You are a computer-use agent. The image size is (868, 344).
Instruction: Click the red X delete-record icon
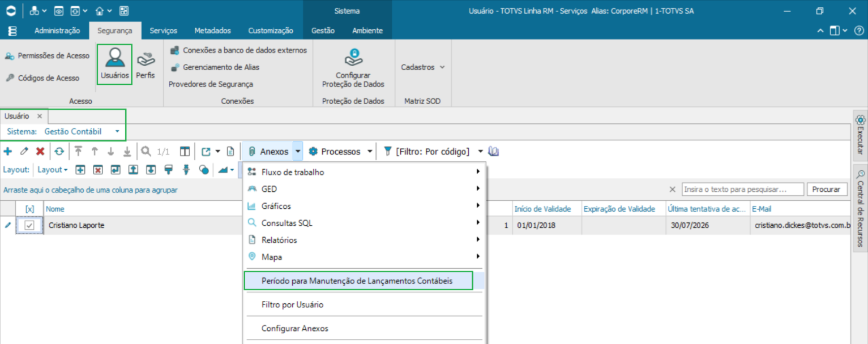coord(40,152)
